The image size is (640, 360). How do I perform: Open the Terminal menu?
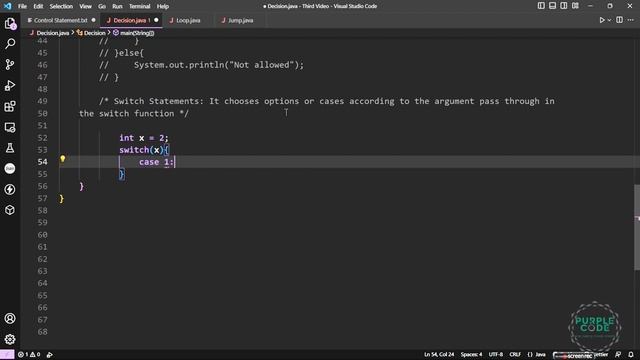coord(140,6)
